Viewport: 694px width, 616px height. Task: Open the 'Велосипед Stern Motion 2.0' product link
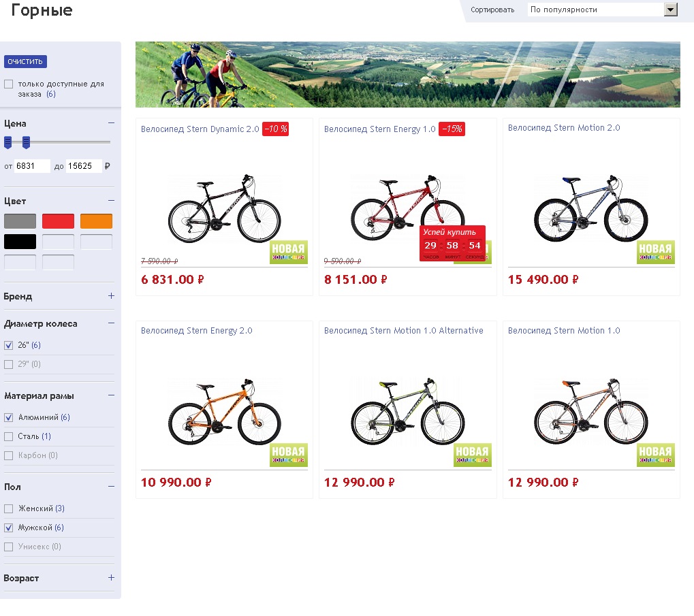point(564,128)
